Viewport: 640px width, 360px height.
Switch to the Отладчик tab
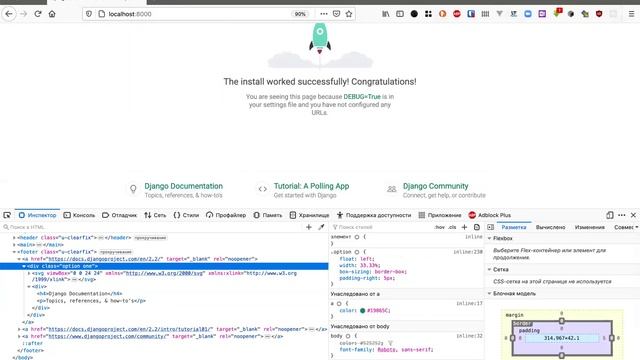tap(119, 215)
